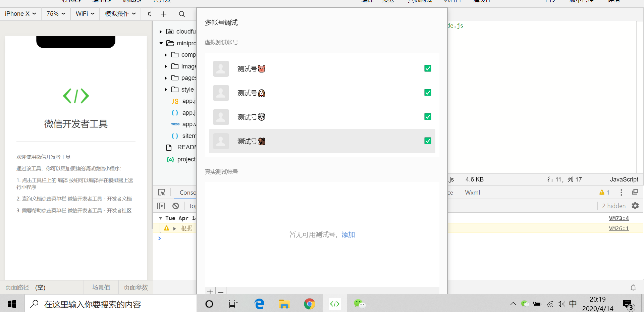Open Cortana circle icon on taskbar
This screenshot has width=644, height=312.
tap(209, 304)
